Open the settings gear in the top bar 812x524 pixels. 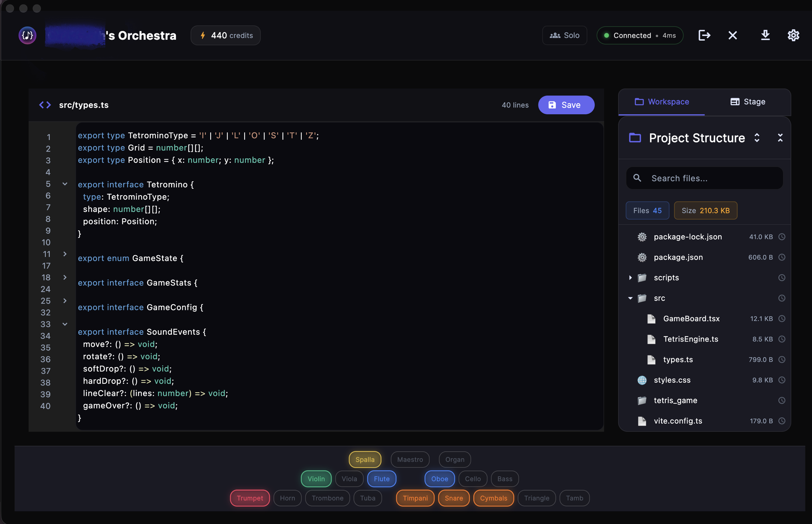[793, 35]
